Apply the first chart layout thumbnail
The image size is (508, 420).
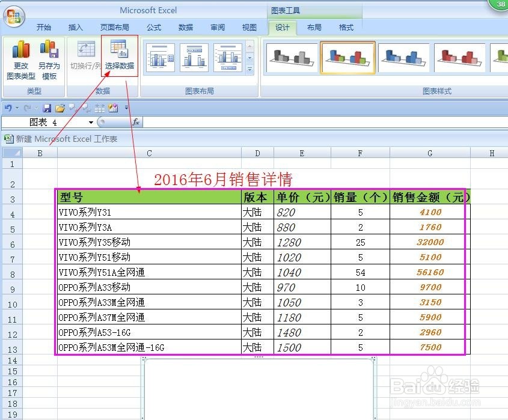161,58
